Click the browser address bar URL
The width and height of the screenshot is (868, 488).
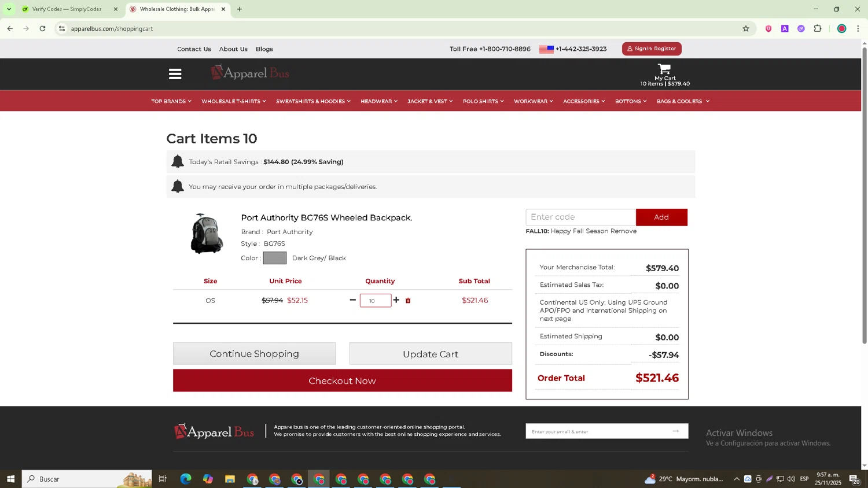(x=112, y=28)
